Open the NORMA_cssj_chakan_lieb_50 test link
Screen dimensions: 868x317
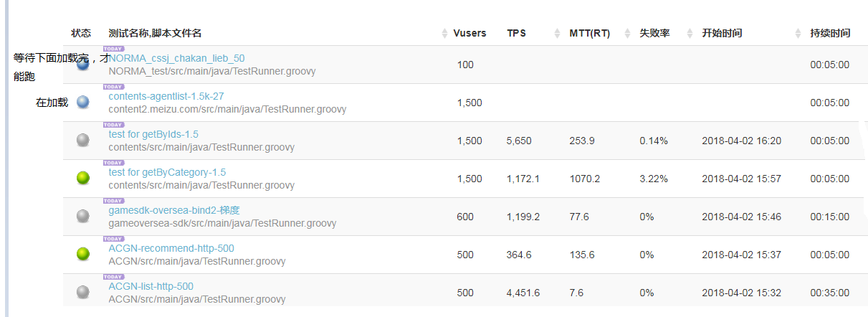coord(177,58)
